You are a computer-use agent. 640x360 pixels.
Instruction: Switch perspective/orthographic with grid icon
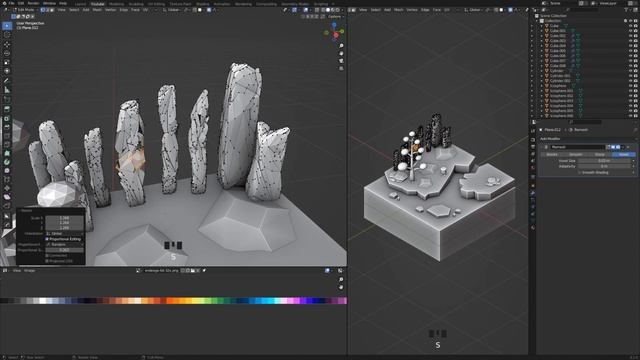tap(341, 68)
